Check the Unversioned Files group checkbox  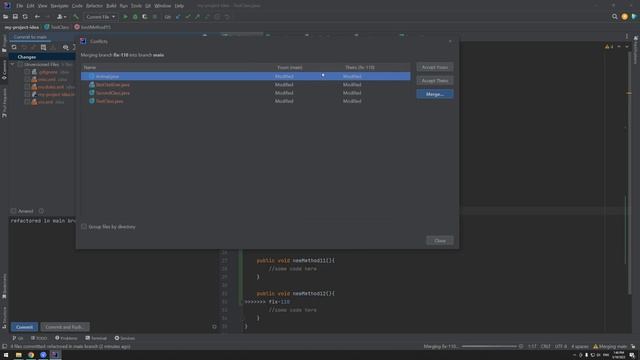pyautogui.click(x=20, y=64)
